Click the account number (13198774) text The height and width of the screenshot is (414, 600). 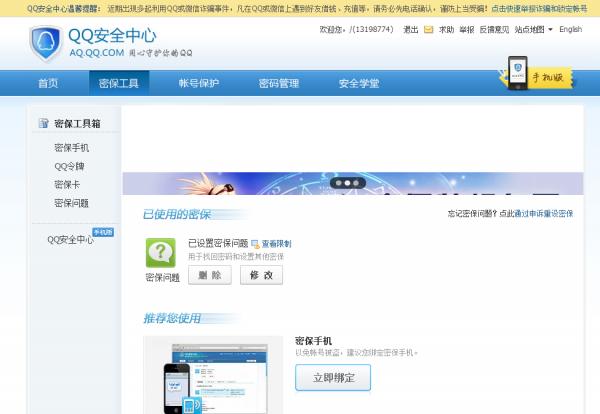click(x=373, y=29)
